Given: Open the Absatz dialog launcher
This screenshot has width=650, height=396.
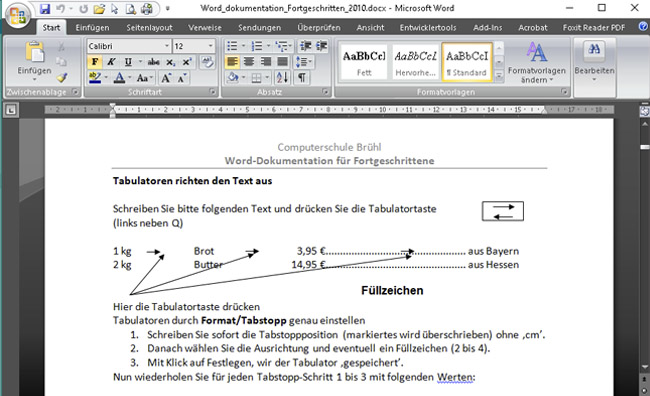Looking at the screenshot, I should tap(325, 92).
